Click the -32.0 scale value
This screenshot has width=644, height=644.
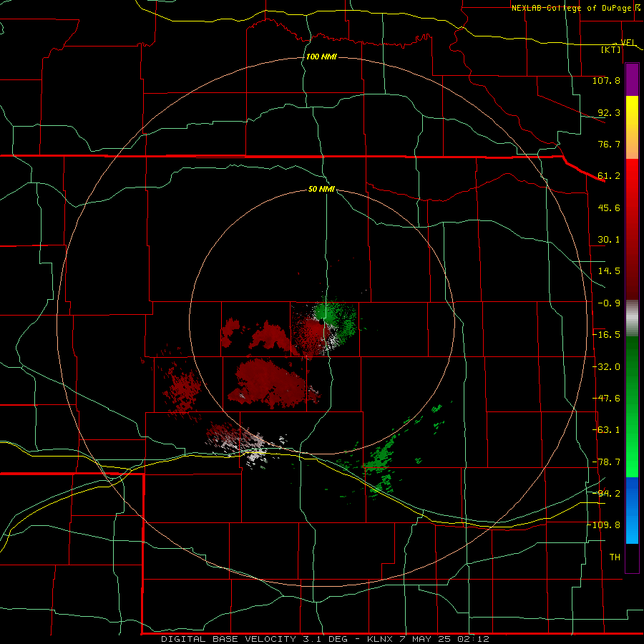coord(606,367)
